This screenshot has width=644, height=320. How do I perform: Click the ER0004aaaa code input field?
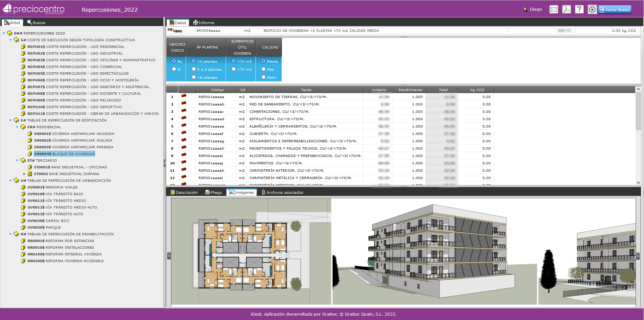pos(220,30)
